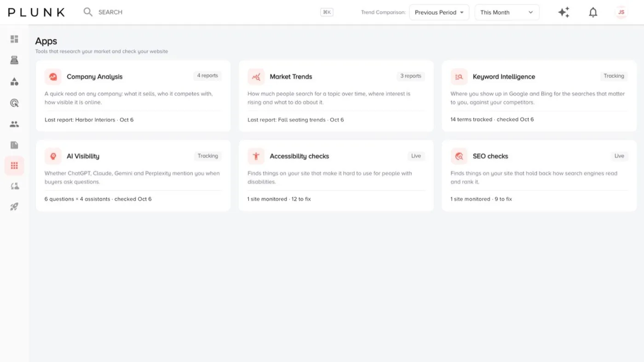Click the Apps page subtitle text
The width and height of the screenshot is (644, 362).
(102, 52)
